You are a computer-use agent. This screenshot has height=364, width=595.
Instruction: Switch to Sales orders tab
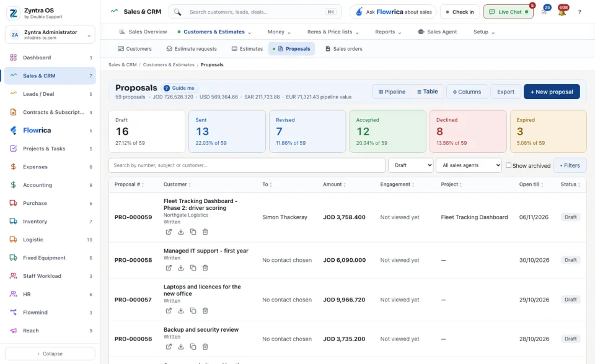coord(344,49)
